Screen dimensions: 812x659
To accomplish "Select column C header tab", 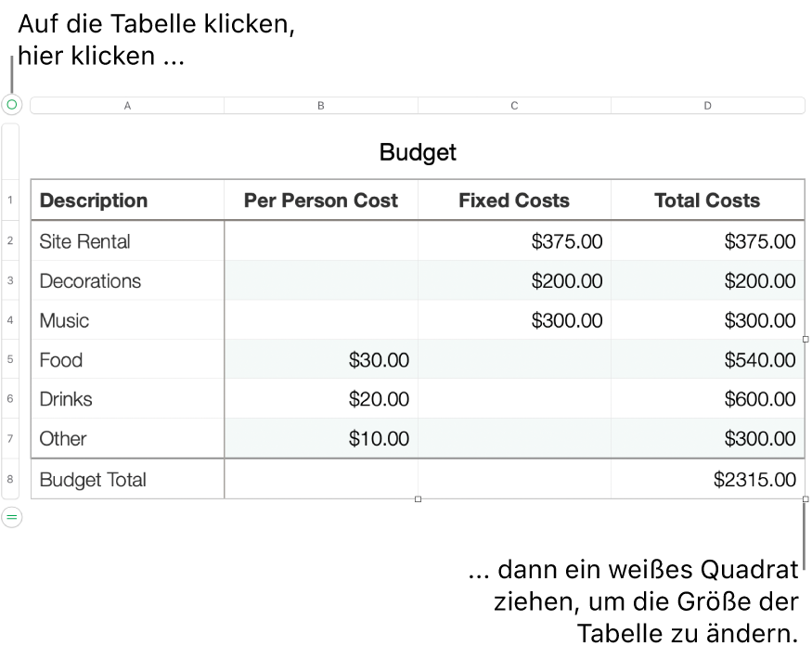I will [514, 106].
